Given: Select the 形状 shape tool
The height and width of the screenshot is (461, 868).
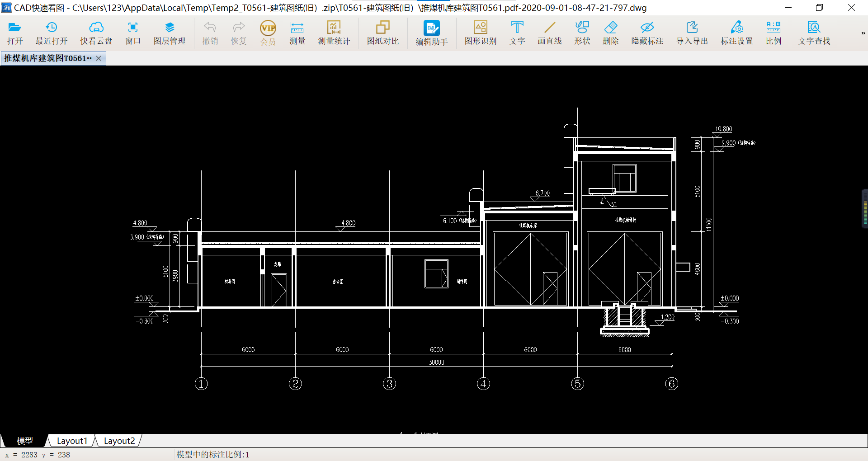Looking at the screenshot, I should pos(582,33).
